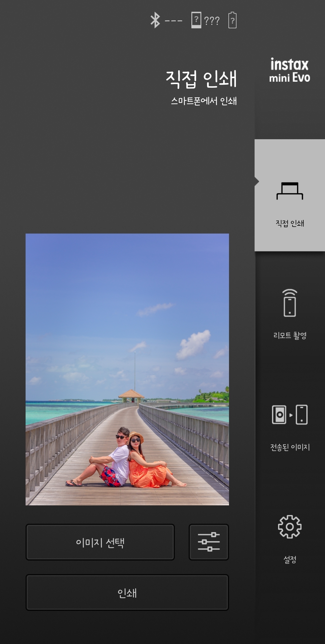
Task: Tap the 직접 인쇄 page title
Action: point(201,79)
